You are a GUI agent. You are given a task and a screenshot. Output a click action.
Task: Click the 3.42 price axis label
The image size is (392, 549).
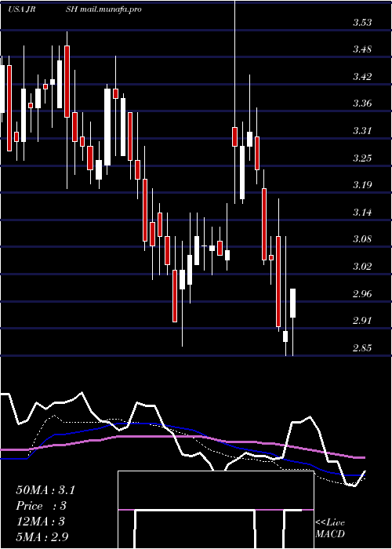tap(362, 77)
